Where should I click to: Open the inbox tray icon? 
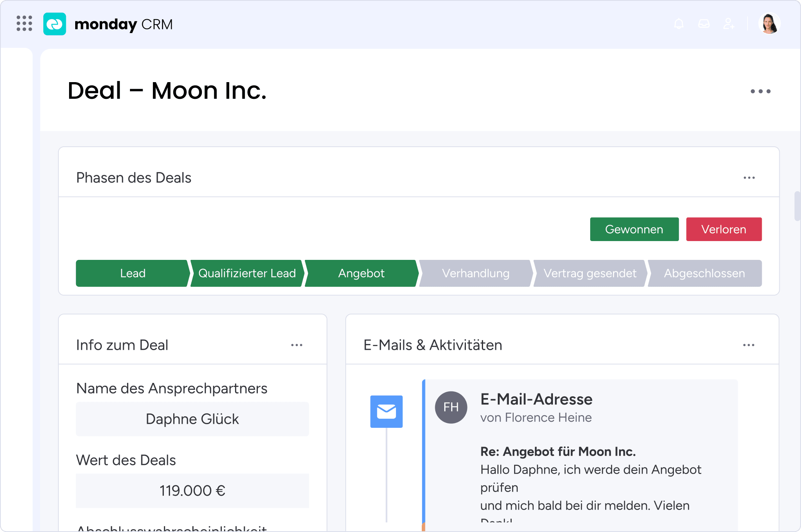pyautogui.click(x=704, y=24)
